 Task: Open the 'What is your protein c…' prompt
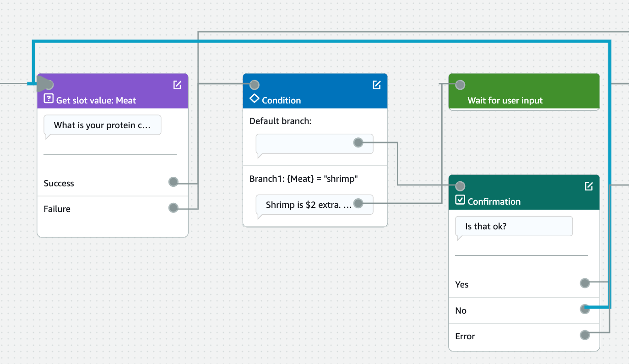point(102,125)
